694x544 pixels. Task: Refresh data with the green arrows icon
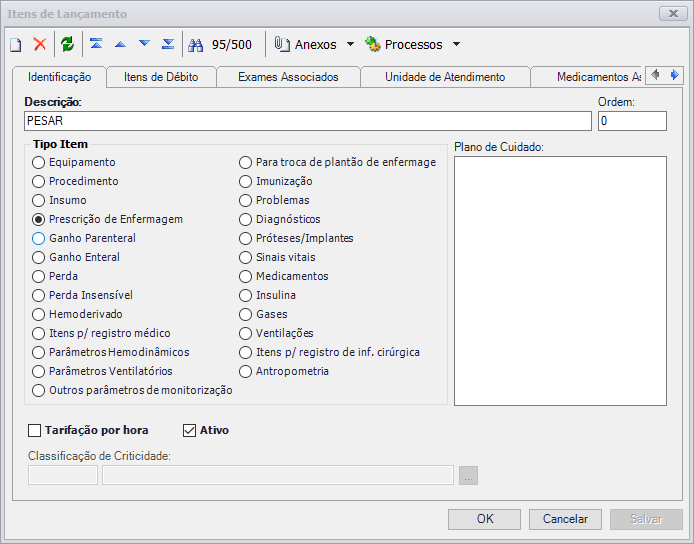pos(68,44)
